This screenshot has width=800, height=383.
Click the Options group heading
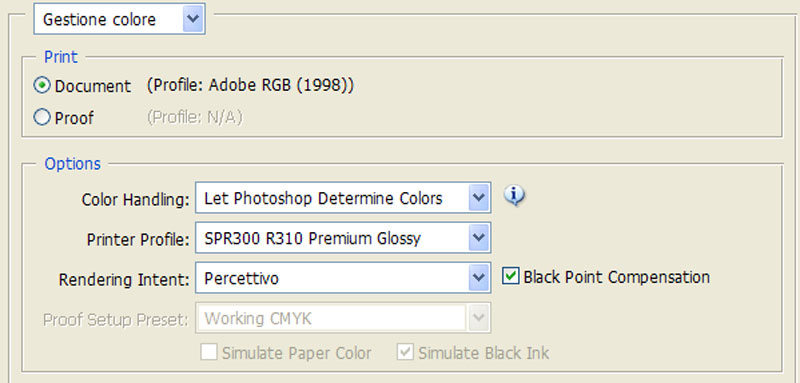click(72, 164)
